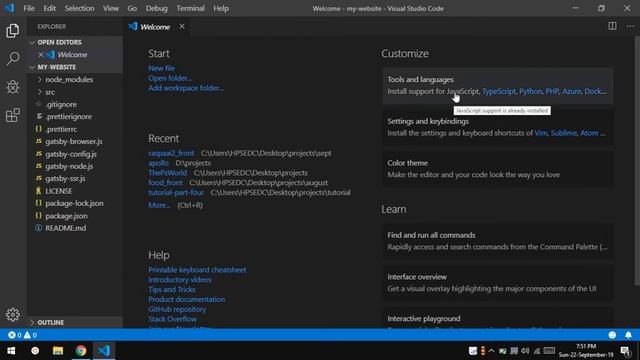This screenshot has height=360, width=640.
Task: Click More... recent projects link
Action: tap(159, 205)
